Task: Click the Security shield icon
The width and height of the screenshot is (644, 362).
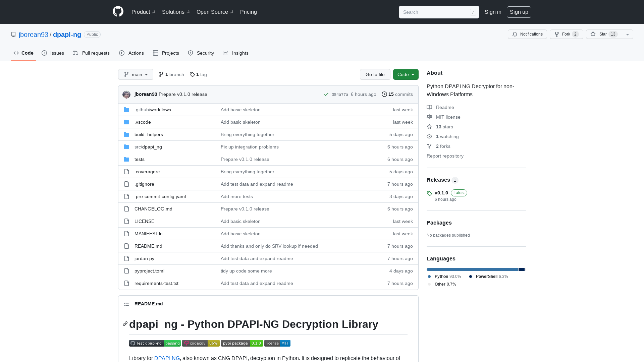Action: coord(190,53)
